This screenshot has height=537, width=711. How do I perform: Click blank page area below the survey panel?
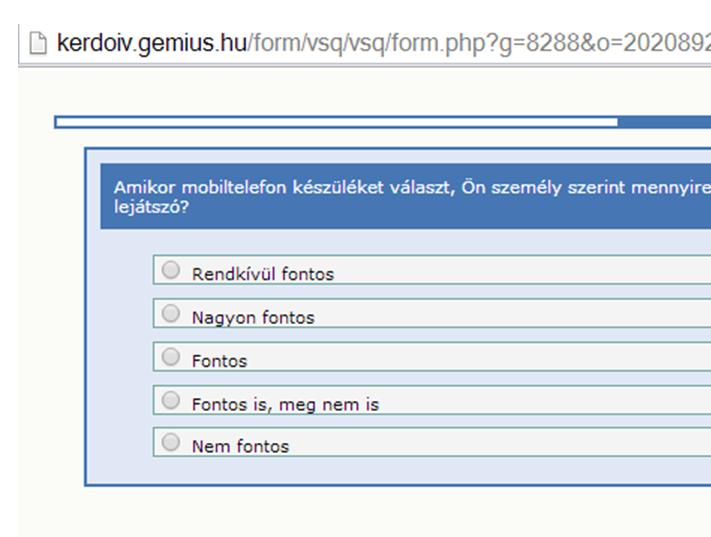363,513
